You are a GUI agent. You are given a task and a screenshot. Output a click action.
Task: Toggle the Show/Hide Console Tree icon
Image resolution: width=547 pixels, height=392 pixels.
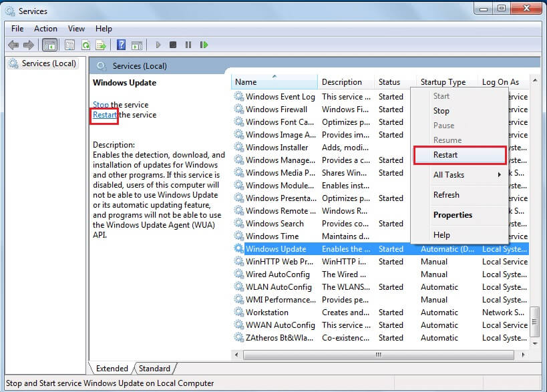pyautogui.click(x=49, y=45)
